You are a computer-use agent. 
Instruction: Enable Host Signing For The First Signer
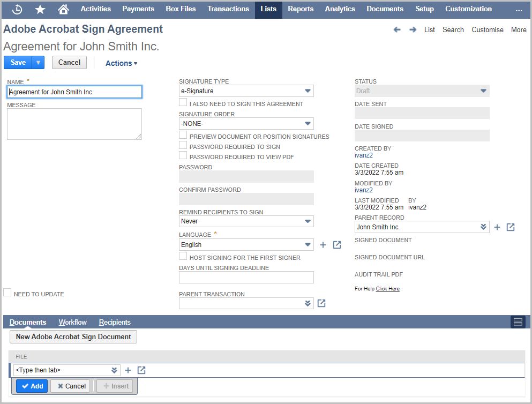pos(183,256)
